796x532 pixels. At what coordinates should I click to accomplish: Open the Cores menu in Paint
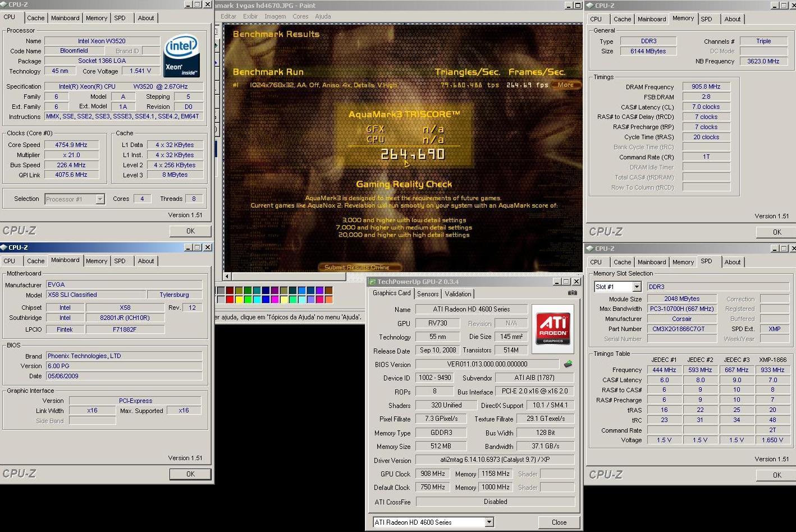click(x=300, y=16)
